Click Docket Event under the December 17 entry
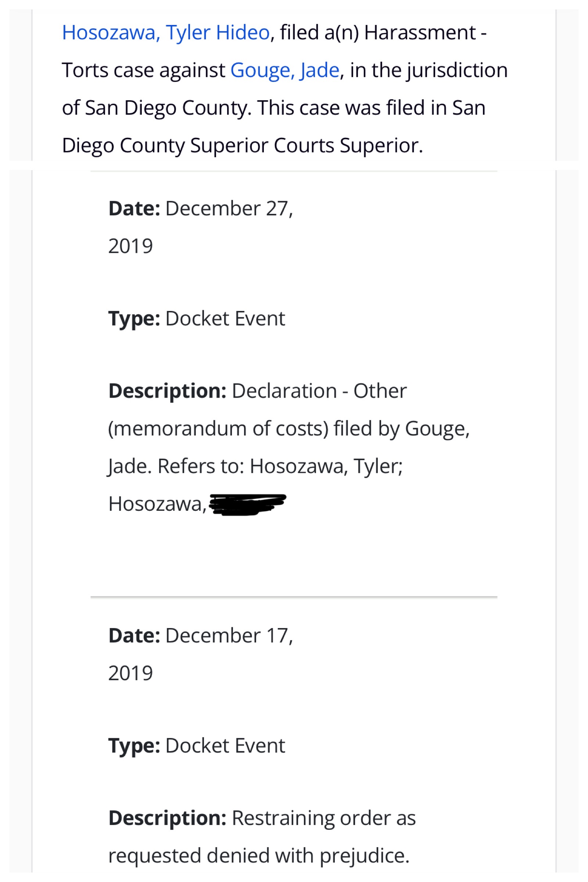The height and width of the screenshot is (882, 588). point(225,746)
